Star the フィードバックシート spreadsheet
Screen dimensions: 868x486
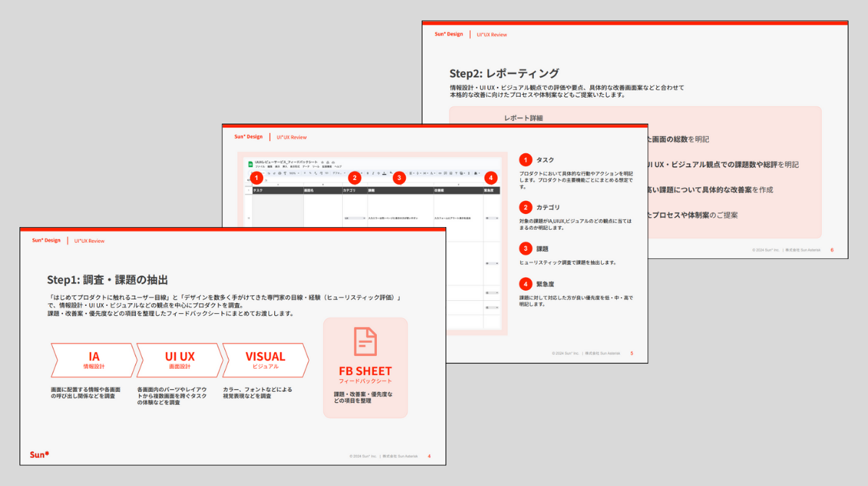(x=322, y=162)
